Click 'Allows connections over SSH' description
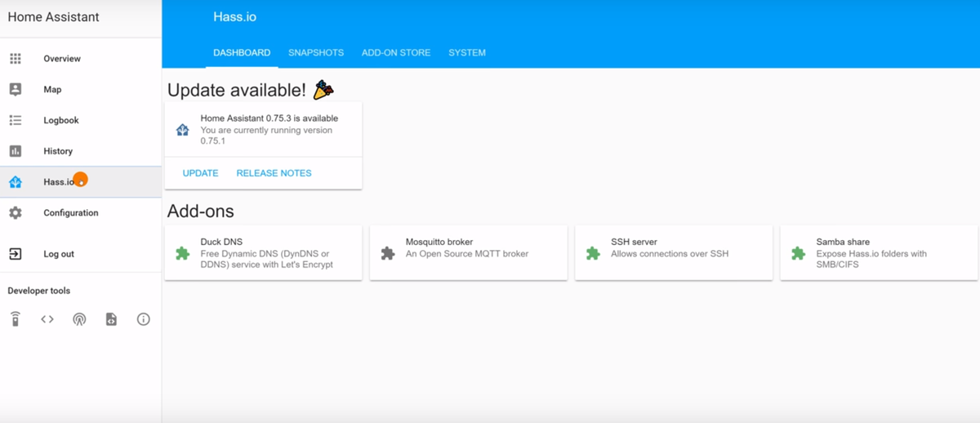This screenshot has width=980, height=423. tap(670, 254)
